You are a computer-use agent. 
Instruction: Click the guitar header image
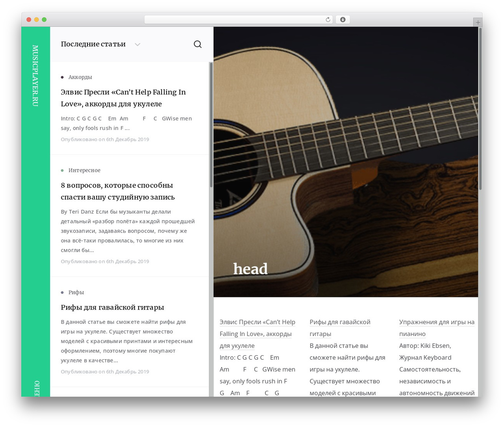click(346, 162)
